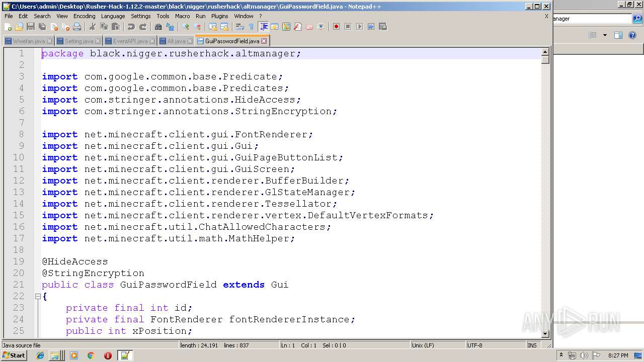Open the Edit menu
Viewport: 644px width, 362px height.
23,16
